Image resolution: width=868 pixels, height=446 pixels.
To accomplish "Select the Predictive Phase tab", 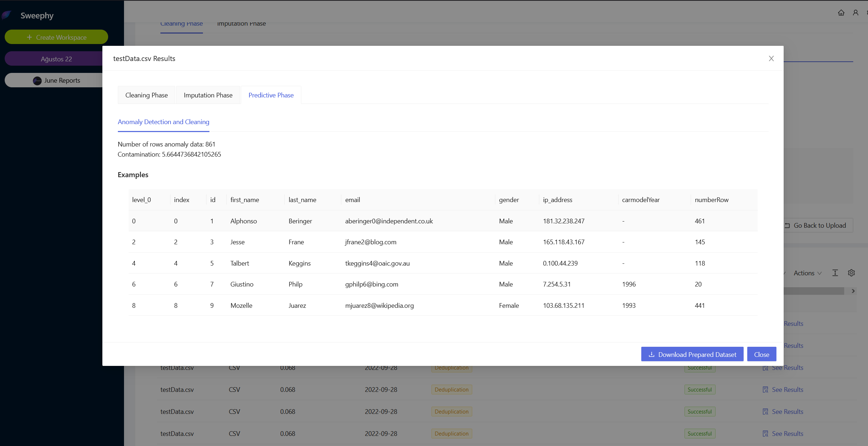I will click(271, 95).
